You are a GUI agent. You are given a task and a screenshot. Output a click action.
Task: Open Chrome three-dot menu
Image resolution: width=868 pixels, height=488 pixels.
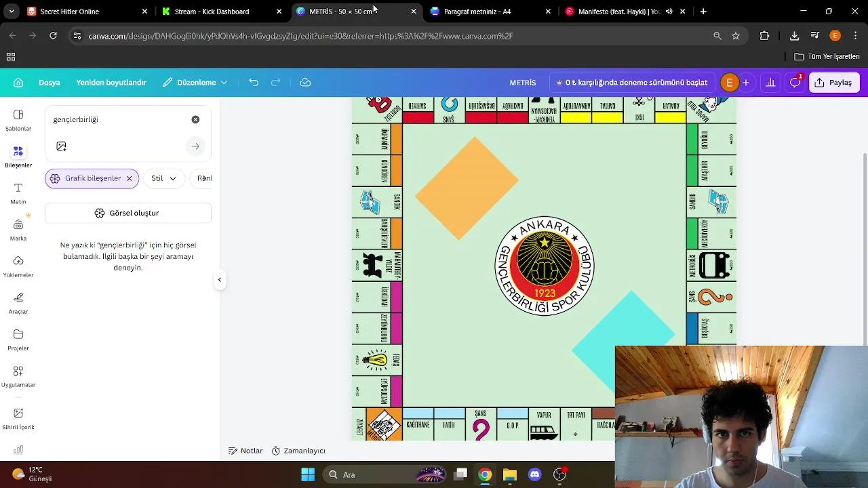click(854, 36)
